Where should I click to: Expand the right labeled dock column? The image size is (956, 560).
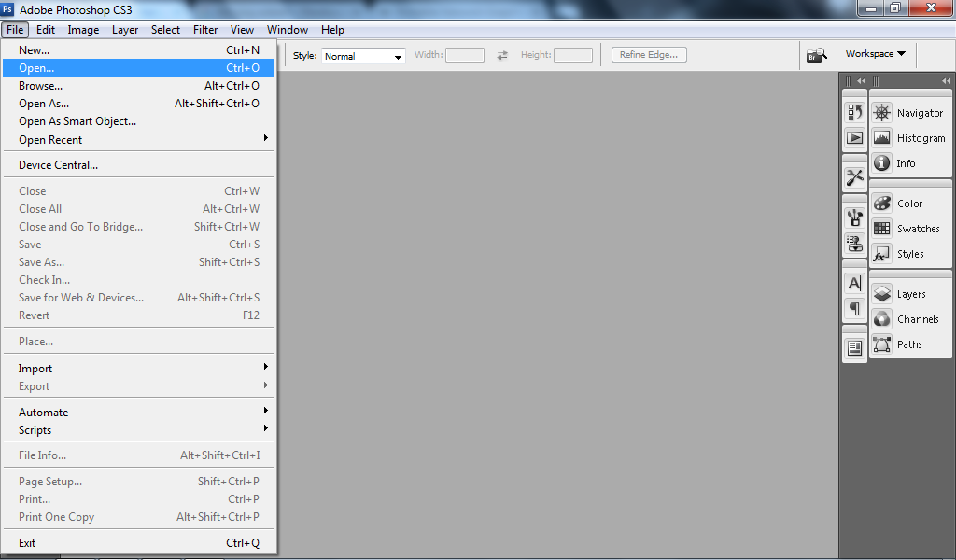pyautogui.click(x=946, y=80)
